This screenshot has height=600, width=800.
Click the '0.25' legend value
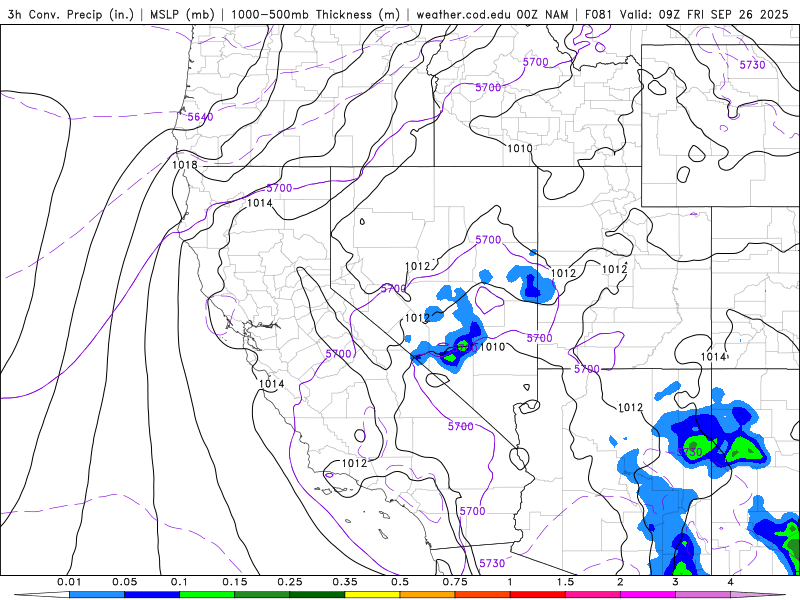point(290,582)
